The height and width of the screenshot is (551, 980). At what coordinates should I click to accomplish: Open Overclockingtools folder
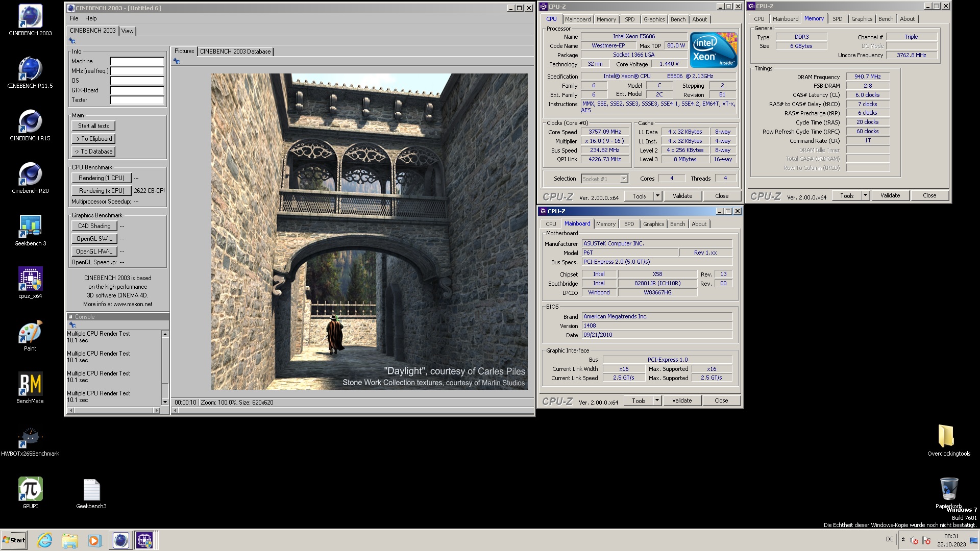click(949, 441)
